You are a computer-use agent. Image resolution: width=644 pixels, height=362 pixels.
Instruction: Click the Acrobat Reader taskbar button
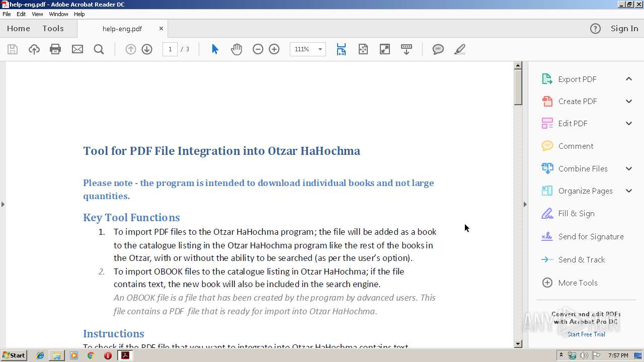[125, 355]
